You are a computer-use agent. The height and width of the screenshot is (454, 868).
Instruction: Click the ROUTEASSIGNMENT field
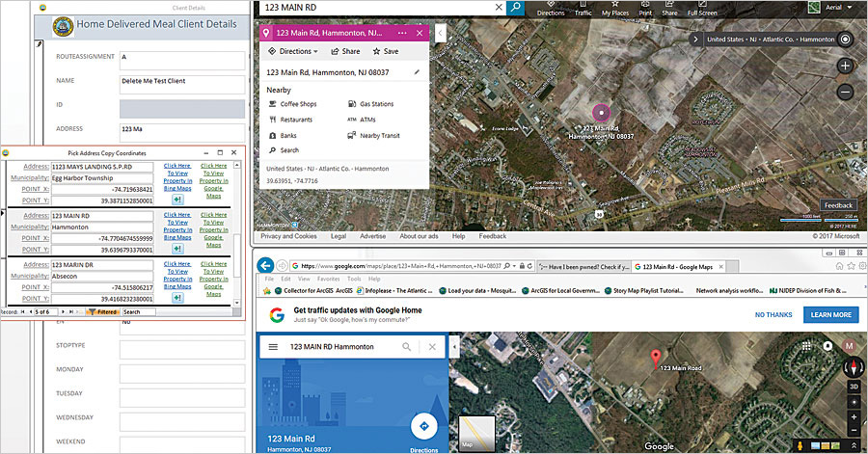pyautogui.click(x=182, y=60)
